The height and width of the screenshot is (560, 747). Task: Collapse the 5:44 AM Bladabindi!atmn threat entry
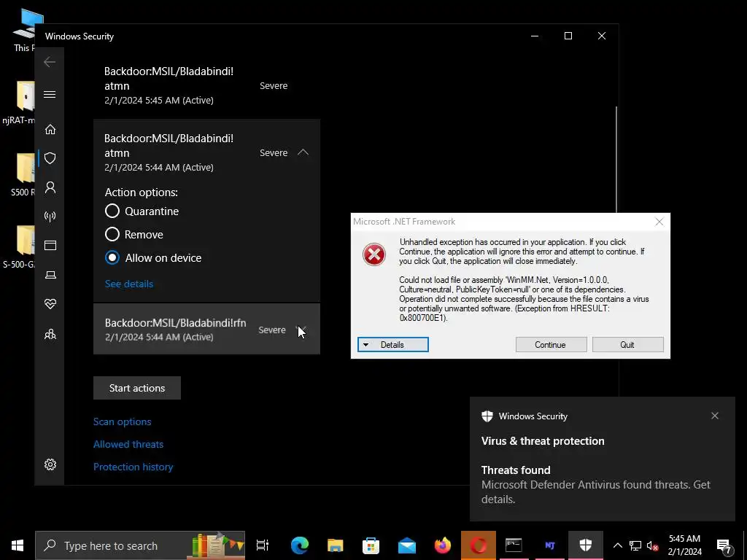(303, 152)
